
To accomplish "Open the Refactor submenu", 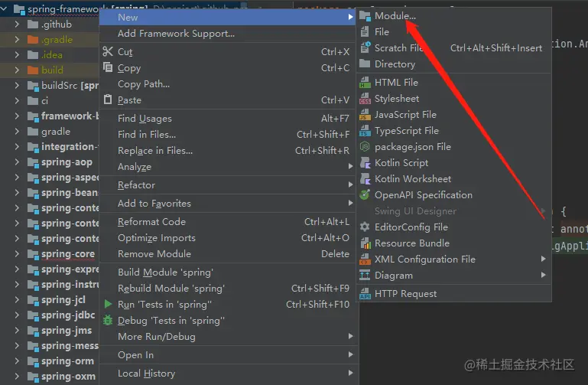I will point(228,185).
